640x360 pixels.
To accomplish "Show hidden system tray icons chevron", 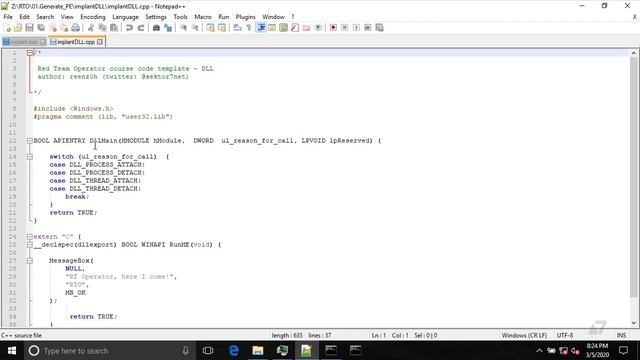I will (x=539, y=351).
